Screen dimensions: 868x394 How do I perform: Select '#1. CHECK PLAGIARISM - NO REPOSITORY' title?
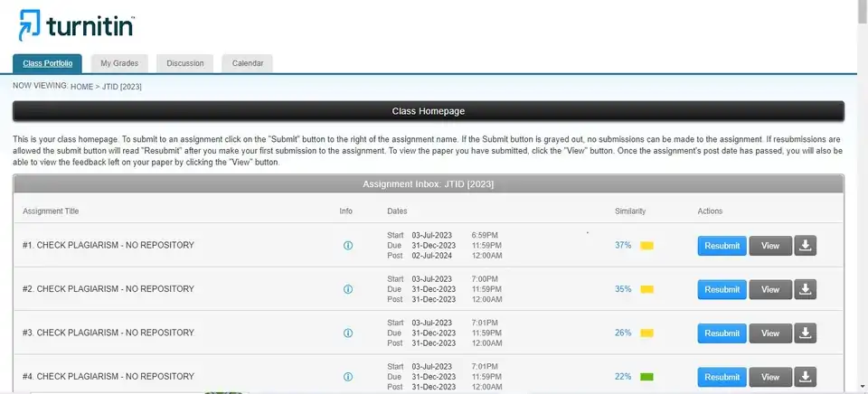[x=108, y=245]
